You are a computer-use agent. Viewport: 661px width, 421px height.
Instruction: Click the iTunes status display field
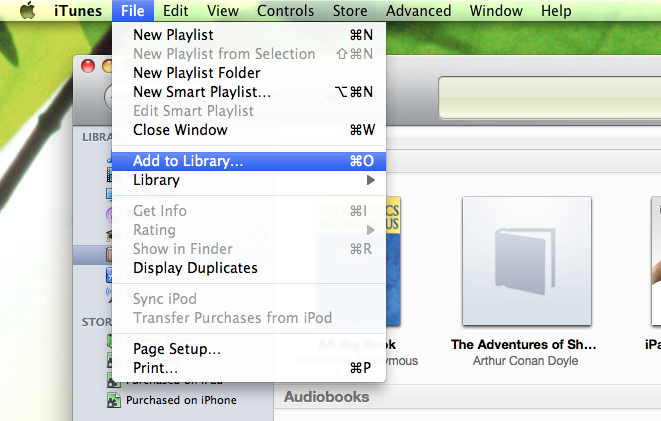pos(549,98)
